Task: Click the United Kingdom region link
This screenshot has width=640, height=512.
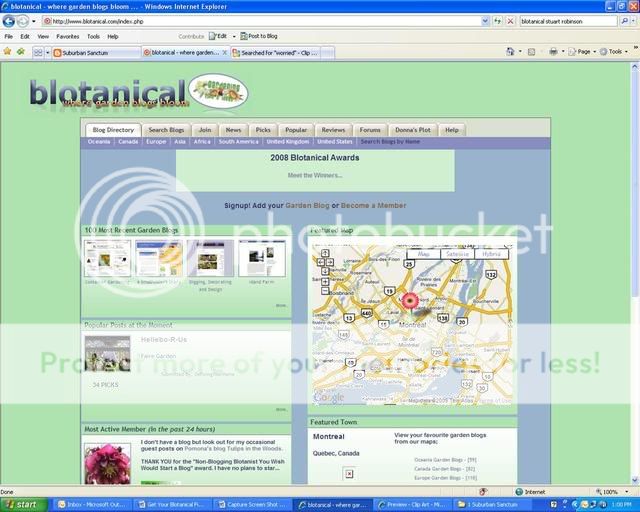Action: click(288, 142)
